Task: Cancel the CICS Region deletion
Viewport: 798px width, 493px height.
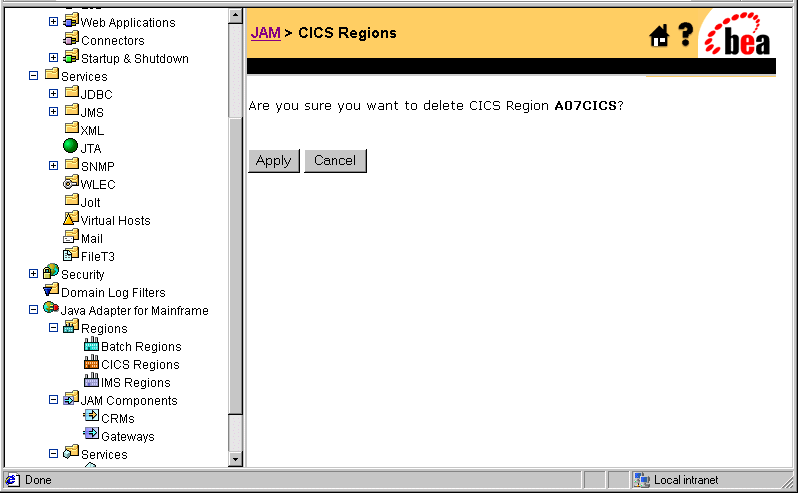Action: click(x=335, y=161)
